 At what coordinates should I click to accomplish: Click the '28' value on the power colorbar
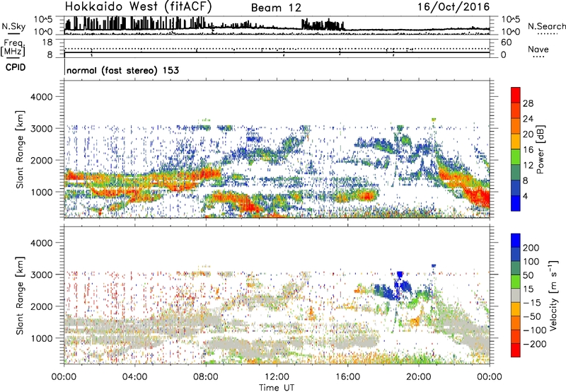[x=528, y=103]
